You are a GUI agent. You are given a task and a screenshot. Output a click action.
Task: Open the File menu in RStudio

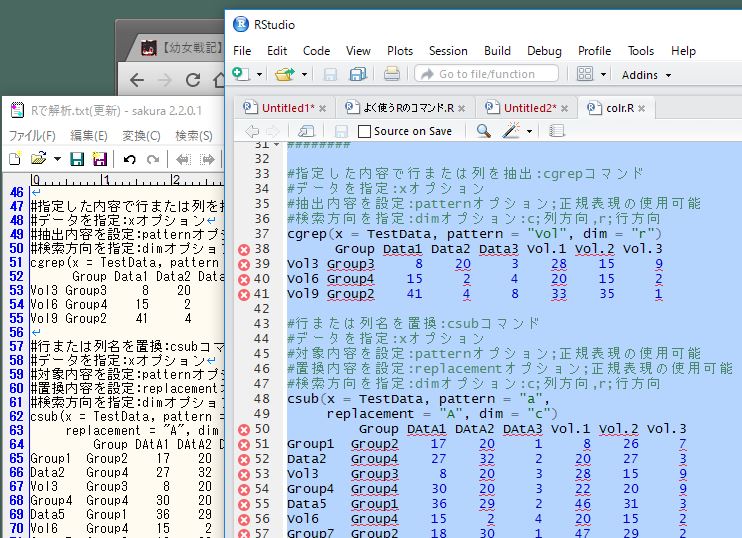pyautogui.click(x=242, y=51)
